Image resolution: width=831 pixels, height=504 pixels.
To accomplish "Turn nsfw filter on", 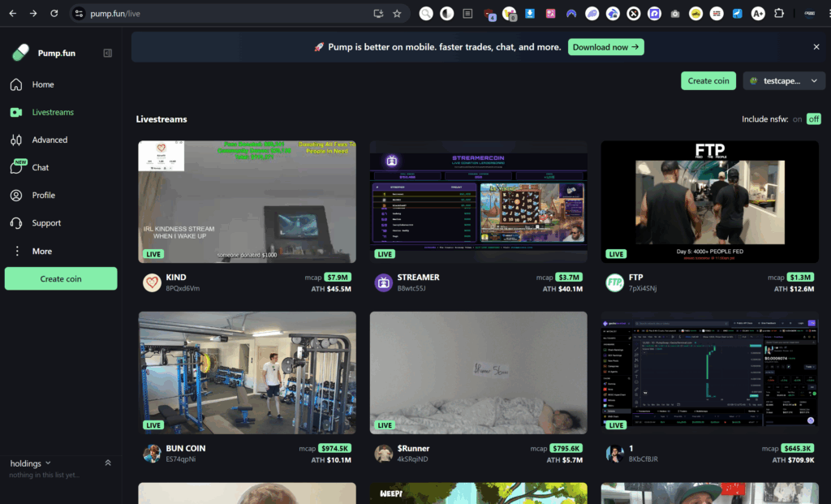I will point(797,119).
